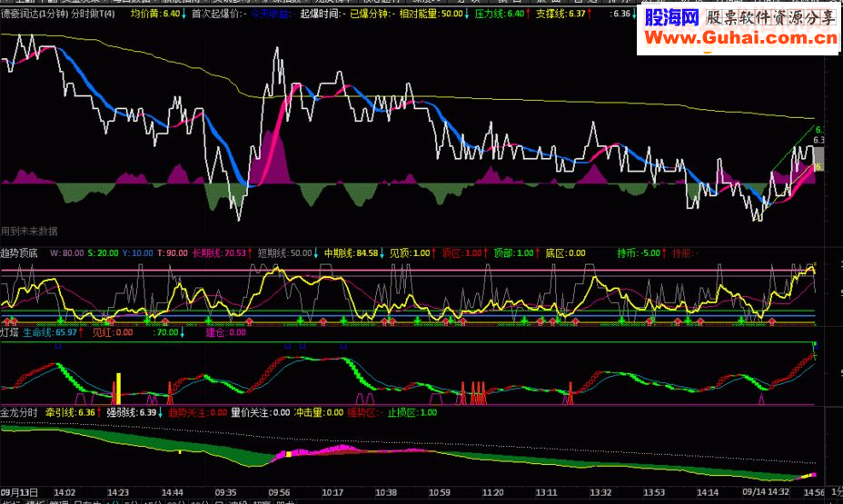Click the 10:17 time axis label
Viewport: 843px width, 504px height.
(x=332, y=492)
